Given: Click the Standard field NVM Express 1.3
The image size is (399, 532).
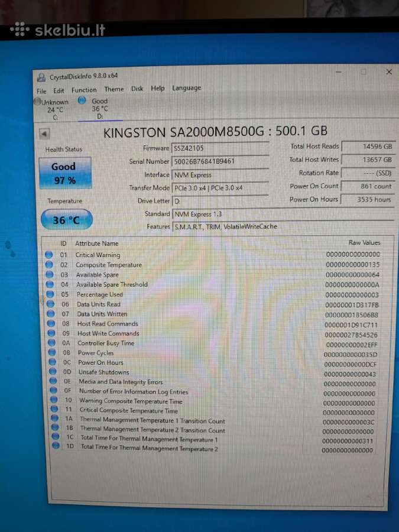Looking at the screenshot, I should click(x=283, y=214).
